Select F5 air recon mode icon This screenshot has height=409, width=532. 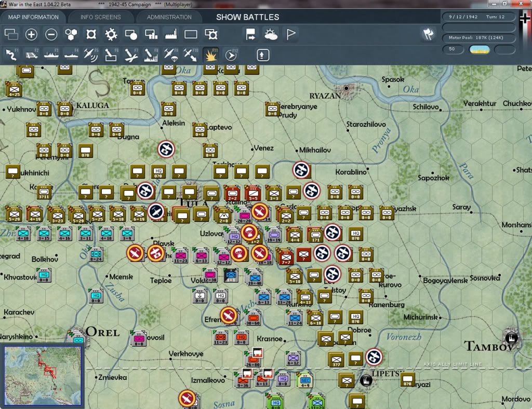[x=91, y=55]
